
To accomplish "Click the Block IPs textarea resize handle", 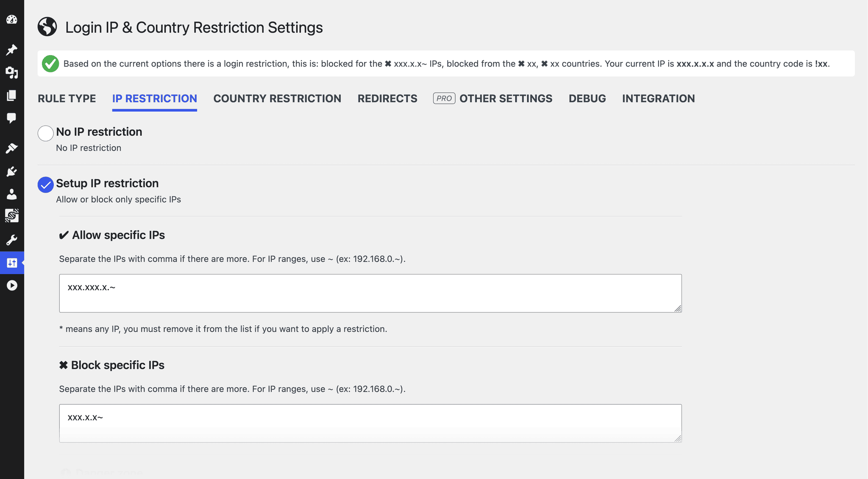I will pyautogui.click(x=678, y=438).
